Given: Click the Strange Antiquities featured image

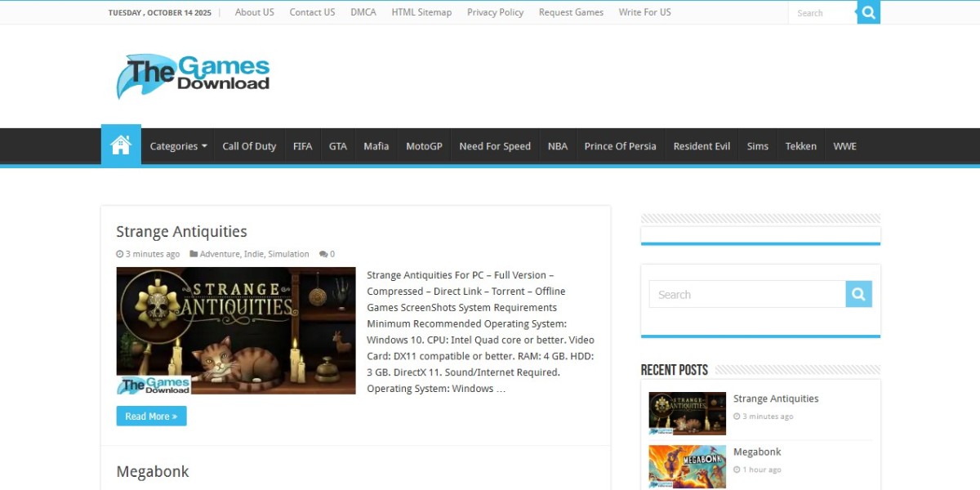Looking at the screenshot, I should click(235, 330).
